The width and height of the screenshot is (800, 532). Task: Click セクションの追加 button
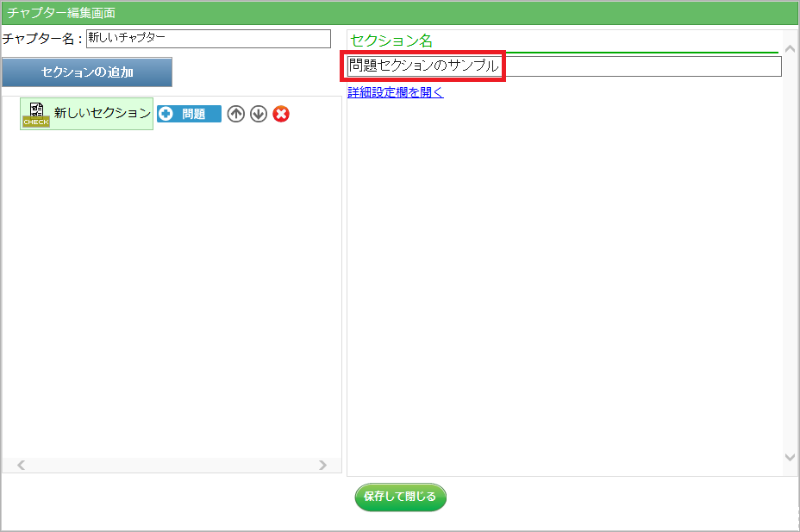[x=87, y=72]
